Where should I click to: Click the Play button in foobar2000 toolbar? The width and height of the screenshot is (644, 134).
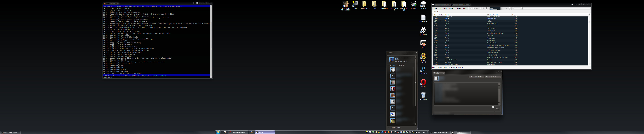click(x=474, y=8)
